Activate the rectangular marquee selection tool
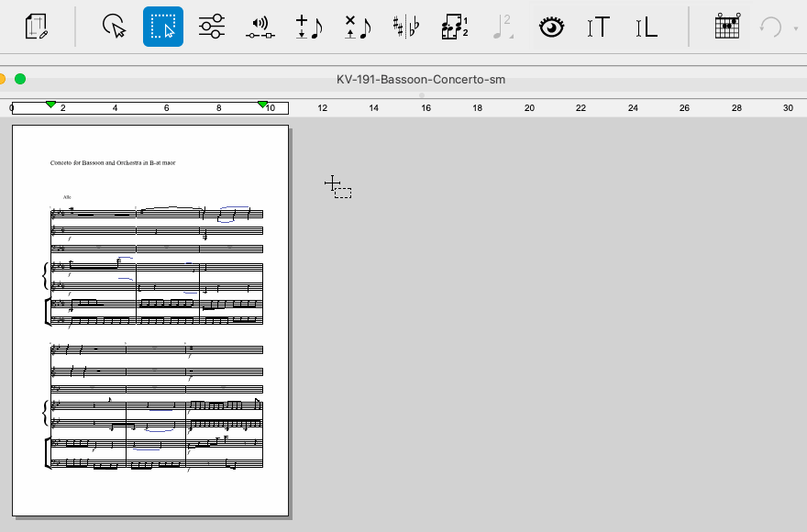The image size is (807, 532). 163,27
